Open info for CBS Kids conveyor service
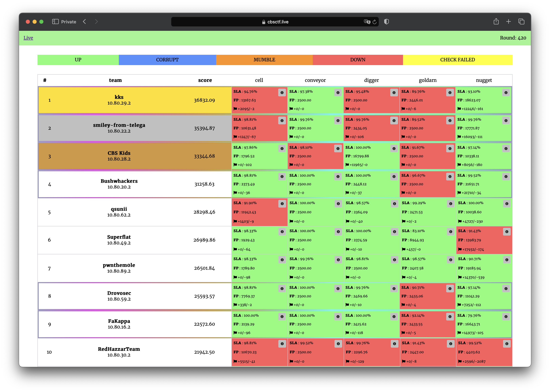The image size is (550, 392). click(x=338, y=149)
